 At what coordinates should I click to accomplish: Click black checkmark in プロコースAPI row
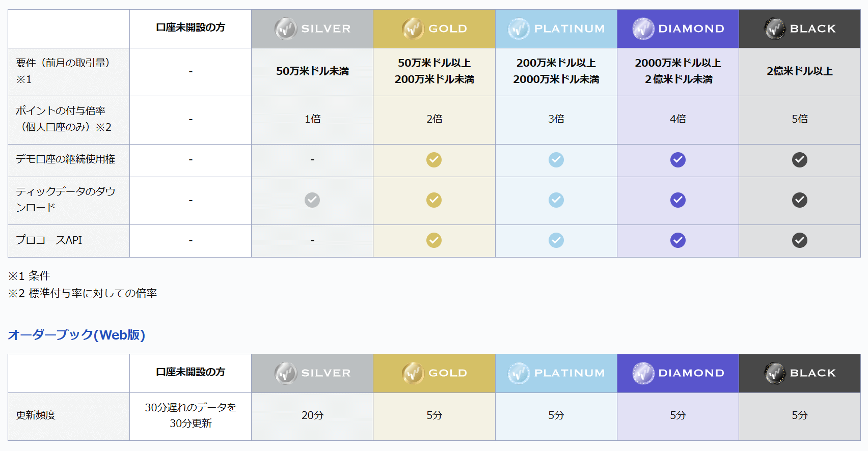pyautogui.click(x=800, y=240)
